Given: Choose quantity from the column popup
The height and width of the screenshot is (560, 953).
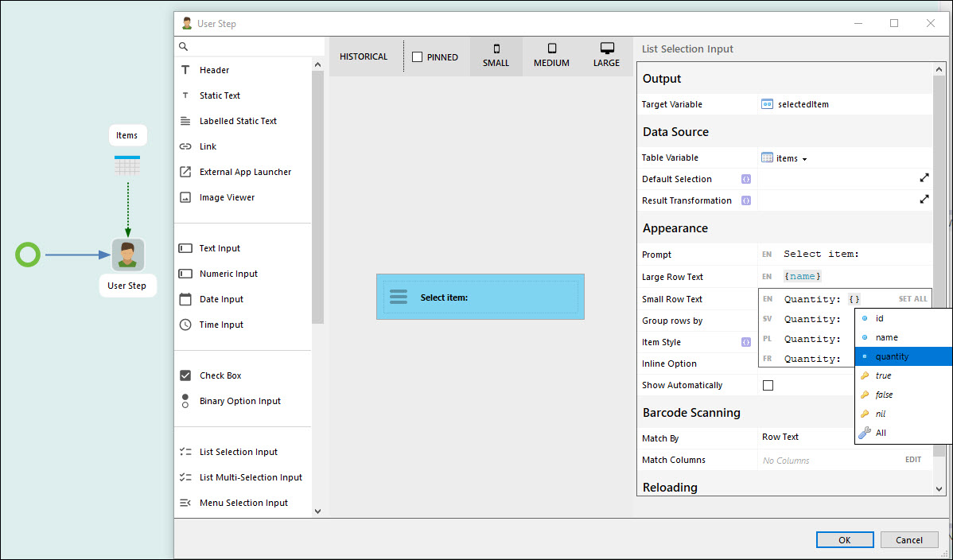Looking at the screenshot, I should [903, 356].
